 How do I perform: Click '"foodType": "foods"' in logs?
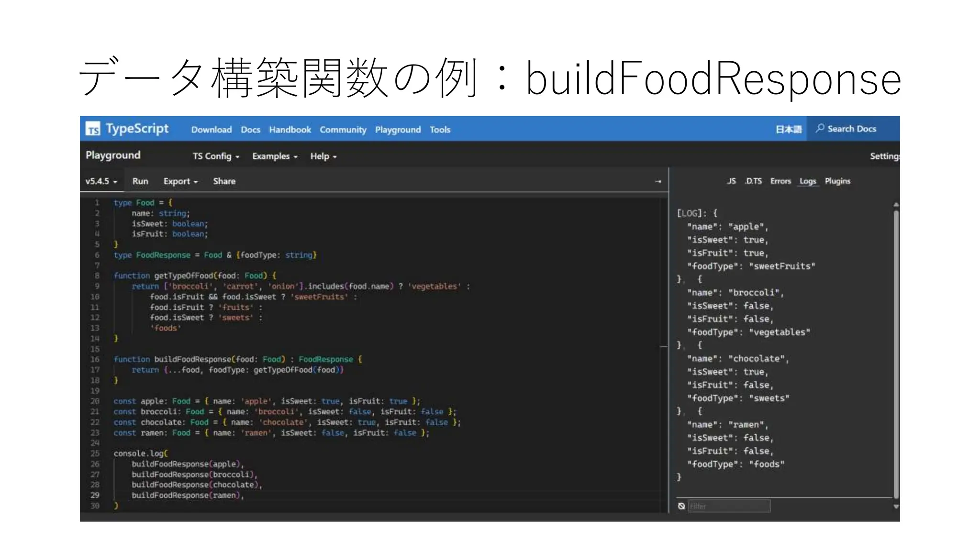pos(735,464)
